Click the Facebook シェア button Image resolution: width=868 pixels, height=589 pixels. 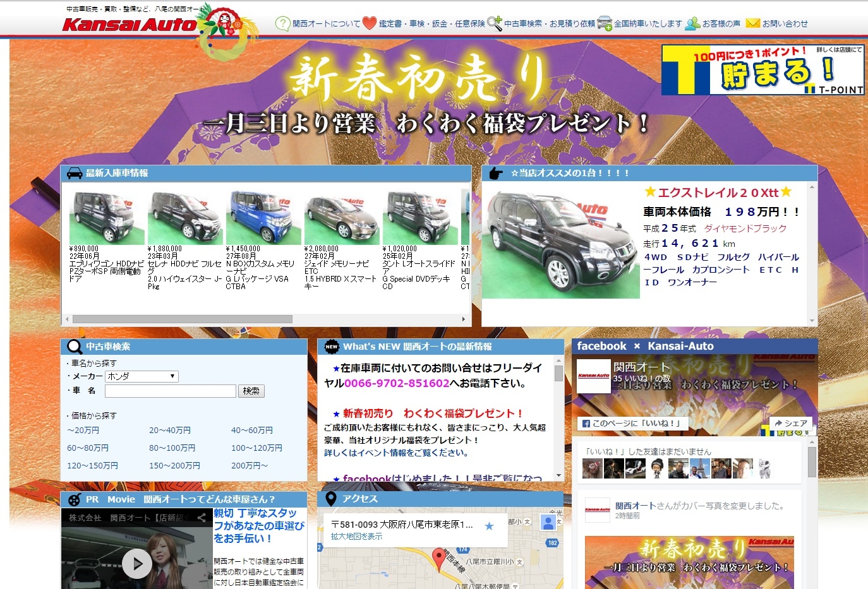(x=790, y=424)
